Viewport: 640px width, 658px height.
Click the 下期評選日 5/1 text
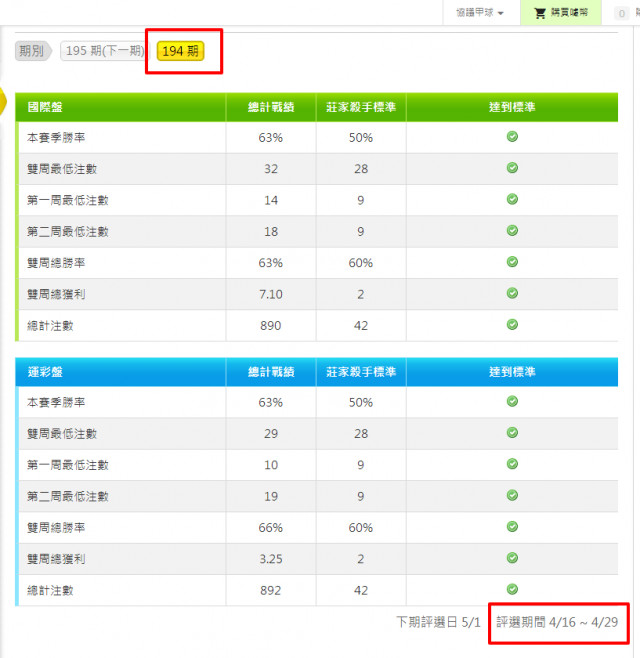[x=438, y=622]
